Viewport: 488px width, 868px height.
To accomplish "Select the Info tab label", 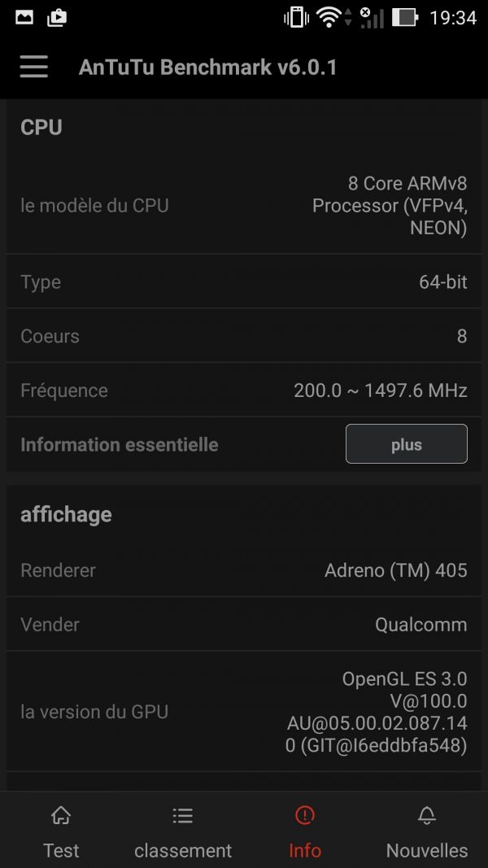I will click(x=305, y=850).
